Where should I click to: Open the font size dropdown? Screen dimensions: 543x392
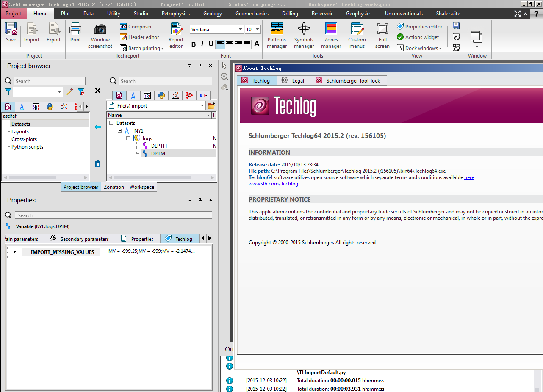pyautogui.click(x=257, y=30)
